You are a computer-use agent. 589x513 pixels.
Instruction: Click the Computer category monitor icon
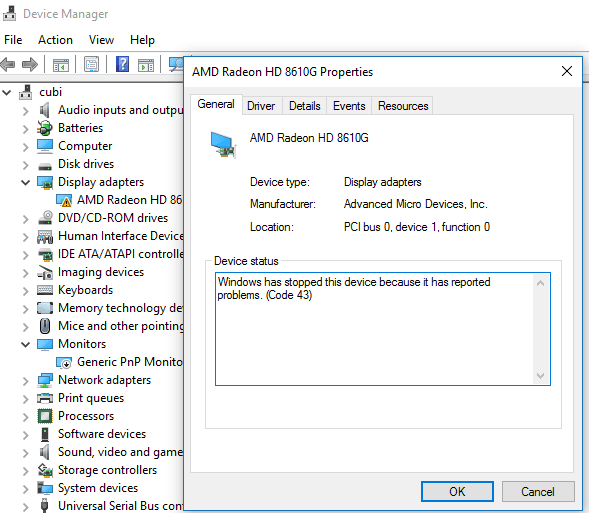[x=45, y=146]
